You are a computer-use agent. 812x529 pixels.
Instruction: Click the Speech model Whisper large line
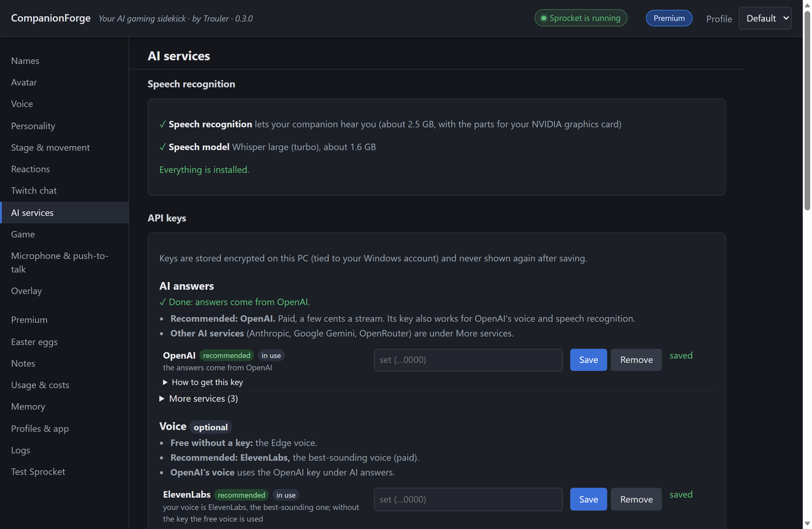[x=268, y=147]
